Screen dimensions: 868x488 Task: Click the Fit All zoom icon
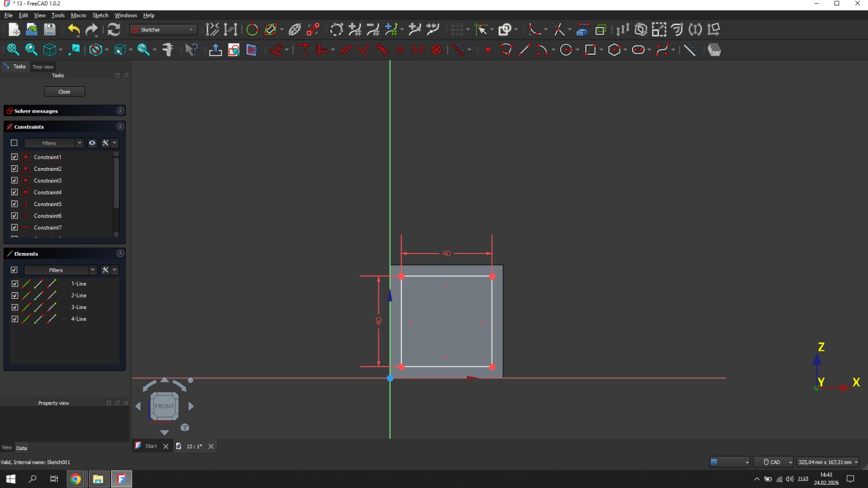coord(13,50)
